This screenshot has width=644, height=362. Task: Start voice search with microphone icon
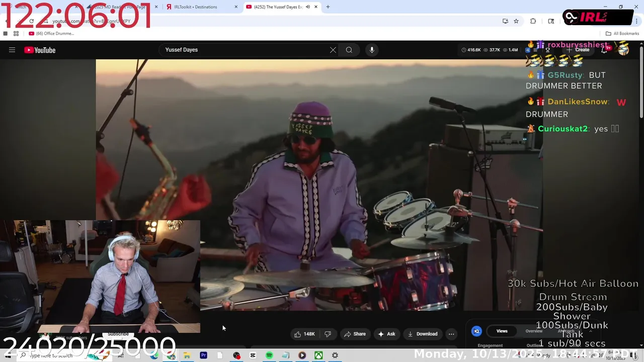(372, 50)
